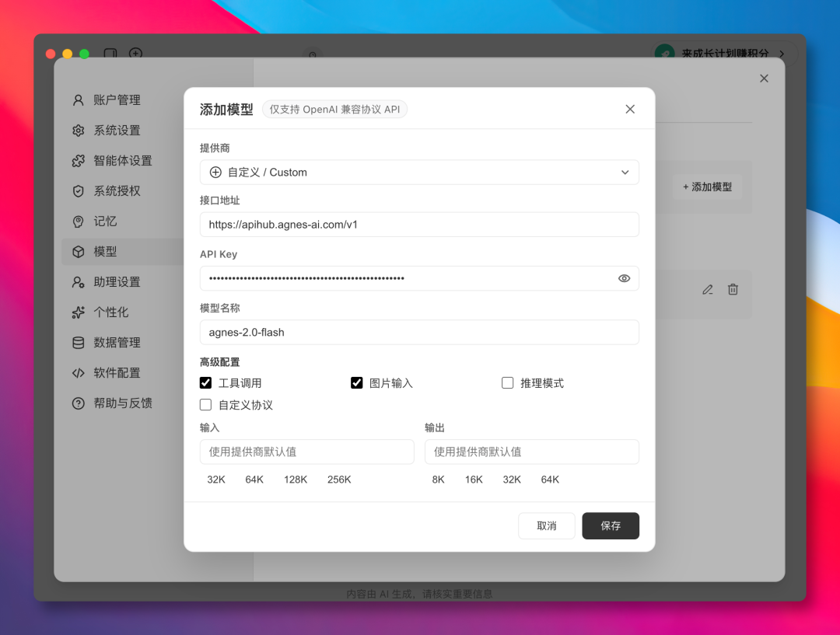Viewport: 840px width, 635px height.
Task: Uncheck the 图片输入 checkbox
Action: click(x=357, y=383)
